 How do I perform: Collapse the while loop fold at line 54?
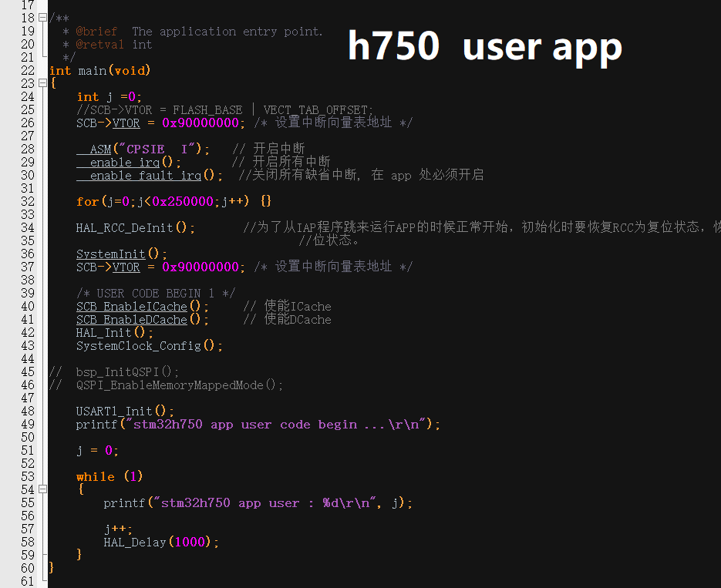42,489
